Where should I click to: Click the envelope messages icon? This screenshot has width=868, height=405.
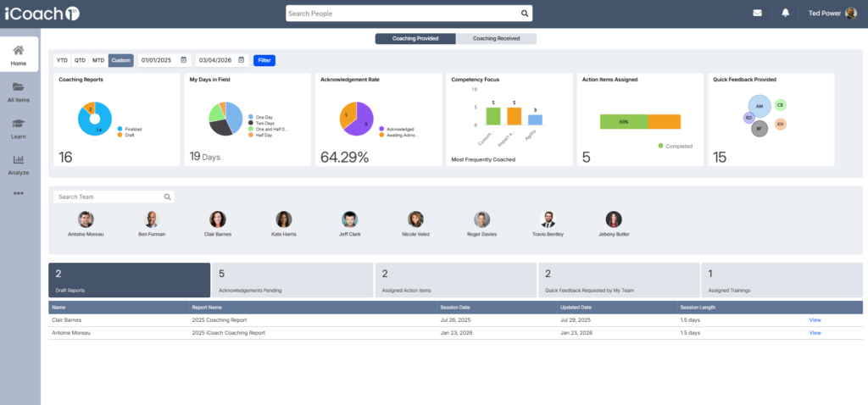click(757, 13)
